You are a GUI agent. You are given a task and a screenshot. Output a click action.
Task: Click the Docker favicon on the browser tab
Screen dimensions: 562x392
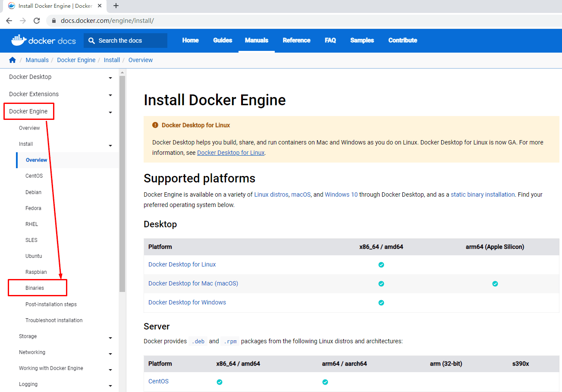11,6
